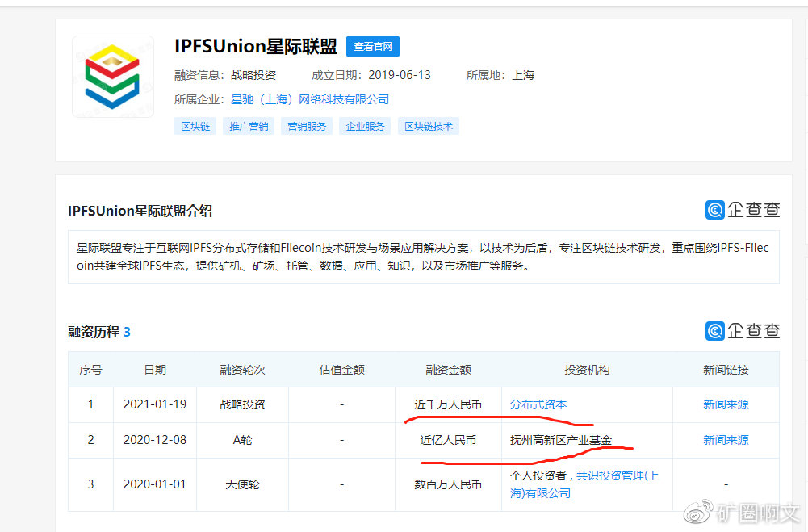Image resolution: width=808 pixels, height=532 pixels.
Task: Click the 企查查 logo beside 融资历程 heading
Action: tap(743, 331)
